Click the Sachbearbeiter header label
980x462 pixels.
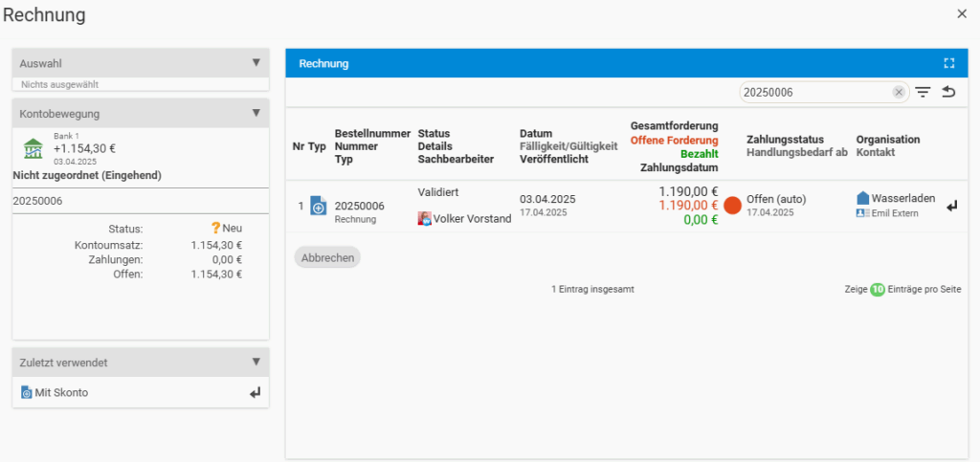click(x=456, y=159)
